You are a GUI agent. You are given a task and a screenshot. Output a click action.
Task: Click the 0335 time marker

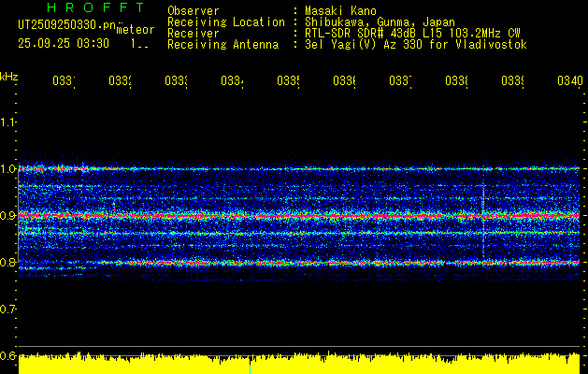point(288,80)
